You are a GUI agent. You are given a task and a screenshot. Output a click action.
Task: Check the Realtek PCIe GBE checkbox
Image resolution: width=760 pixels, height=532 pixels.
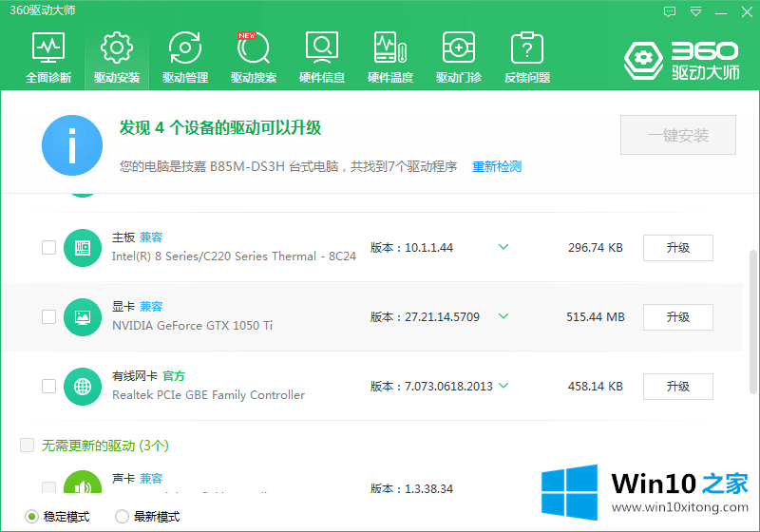click(x=49, y=386)
